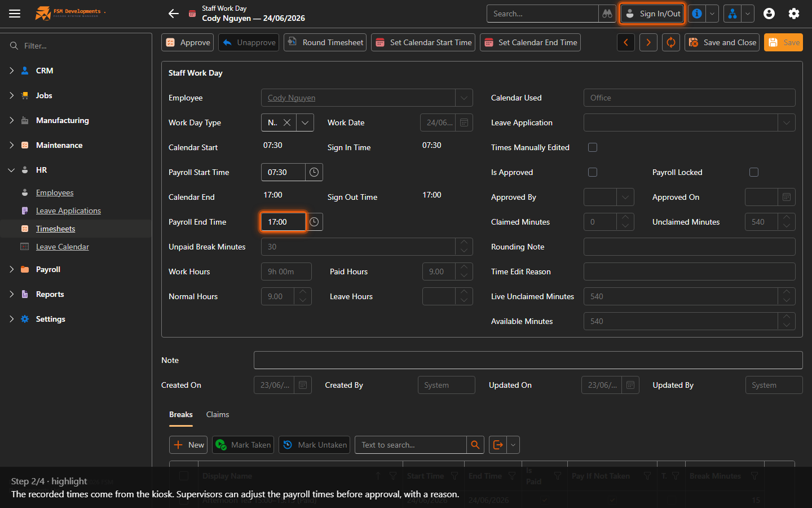This screenshot has width=812, height=508.
Task: Click the refresh record icon
Action: click(x=671, y=42)
